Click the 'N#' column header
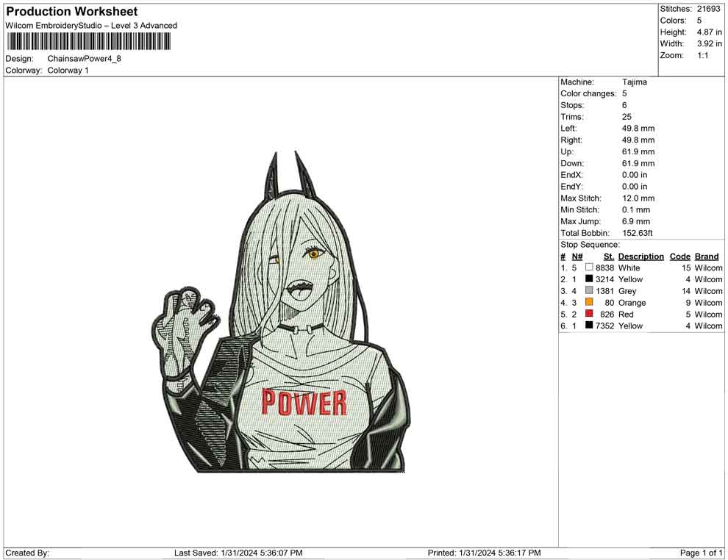Viewport: 728px width, 560px height. tap(577, 256)
